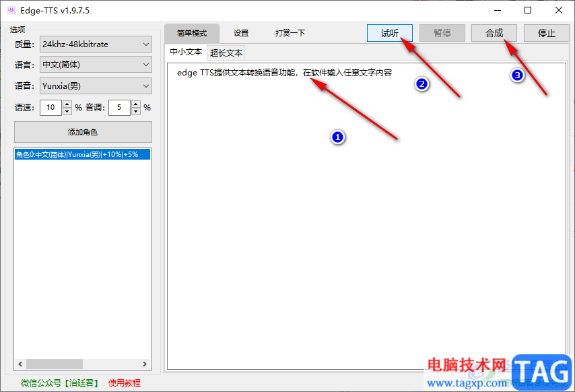The width and height of the screenshot is (575, 392).
Task: Click right scroll arrow of role list
Action: point(145,364)
